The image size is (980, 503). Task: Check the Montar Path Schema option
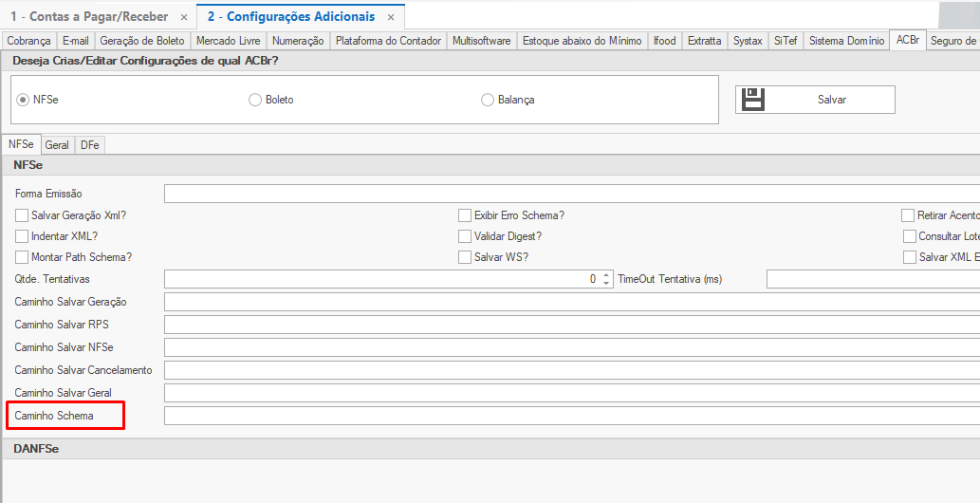[22, 257]
